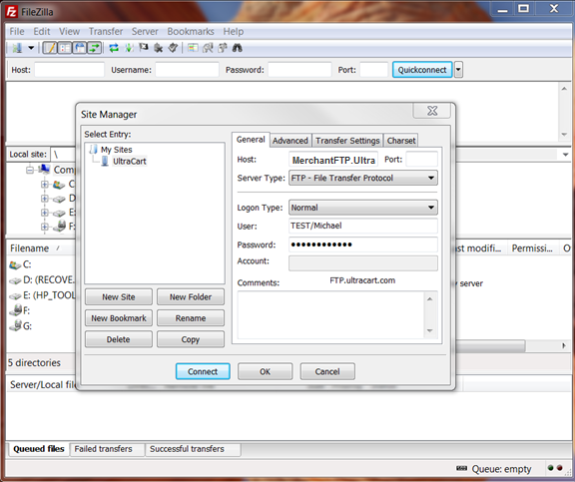This screenshot has height=482, width=575.
Task: Collapse the Computer node in local tree
Action: (x=30, y=170)
